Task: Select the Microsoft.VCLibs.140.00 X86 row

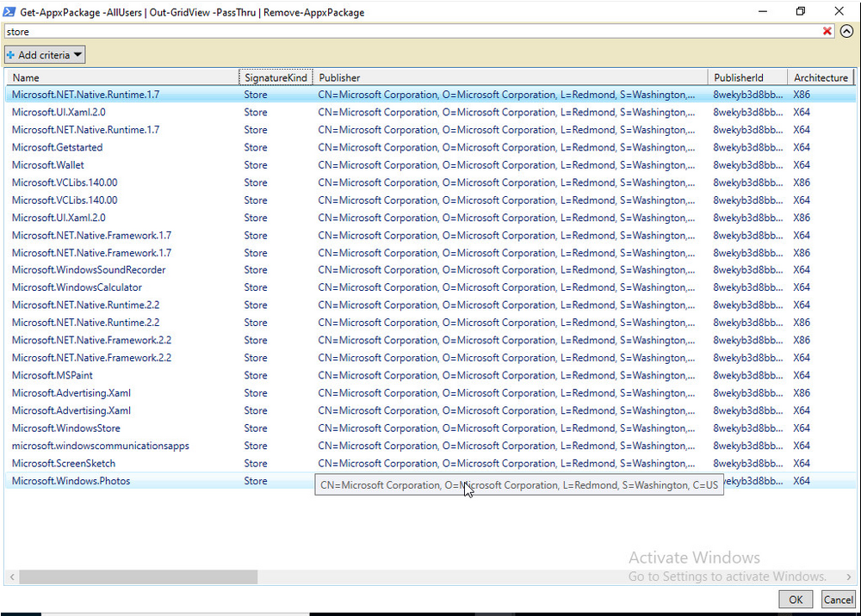Action: pyautogui.click(x=430, y=182)
